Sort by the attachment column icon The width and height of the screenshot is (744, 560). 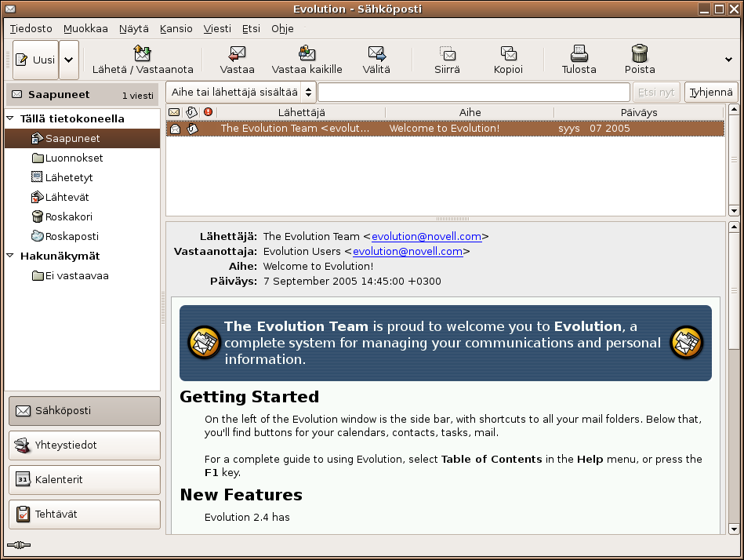pyautogui.click(x=192, y=112)
